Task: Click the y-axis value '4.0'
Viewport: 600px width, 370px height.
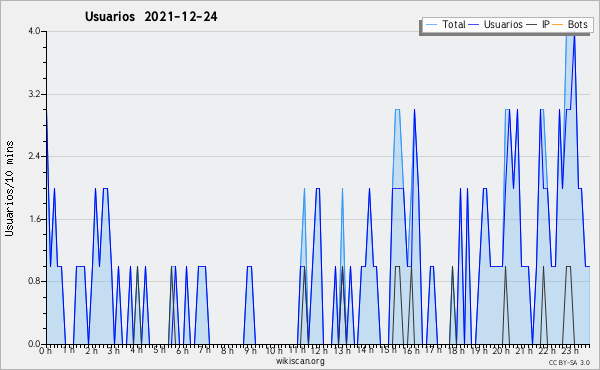Action: pos(34,31)
